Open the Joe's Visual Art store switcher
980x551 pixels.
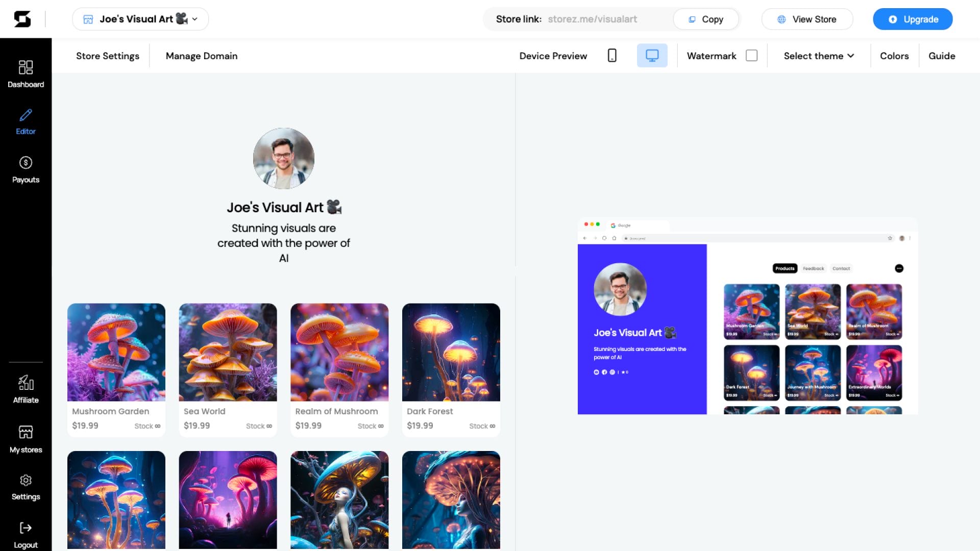(x=140, y=19)
